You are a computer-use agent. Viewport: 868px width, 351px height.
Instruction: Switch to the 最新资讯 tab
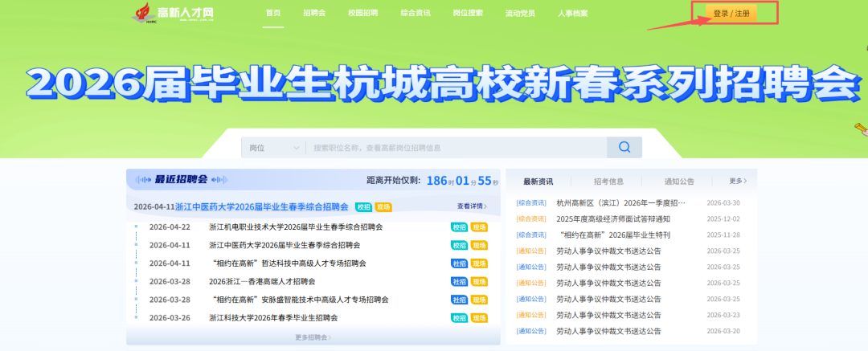click(538, 182)
